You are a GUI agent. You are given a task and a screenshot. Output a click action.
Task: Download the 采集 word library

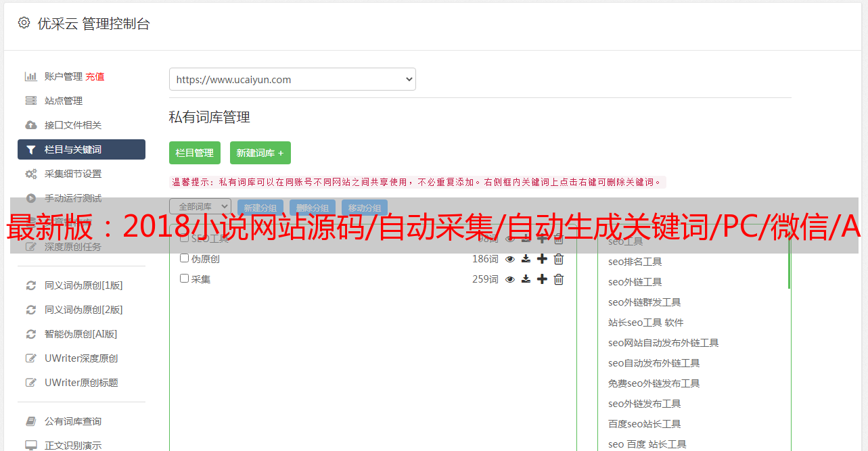pos(526,279)
